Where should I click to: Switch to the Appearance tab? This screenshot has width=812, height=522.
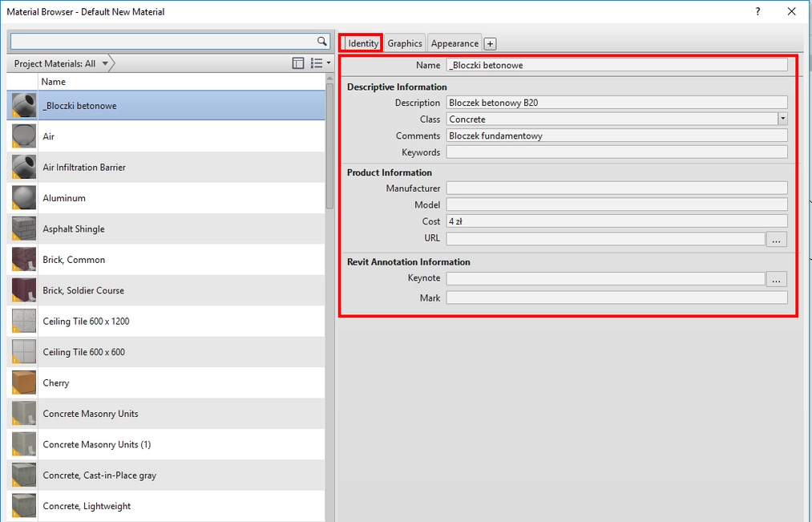[454, 42]
